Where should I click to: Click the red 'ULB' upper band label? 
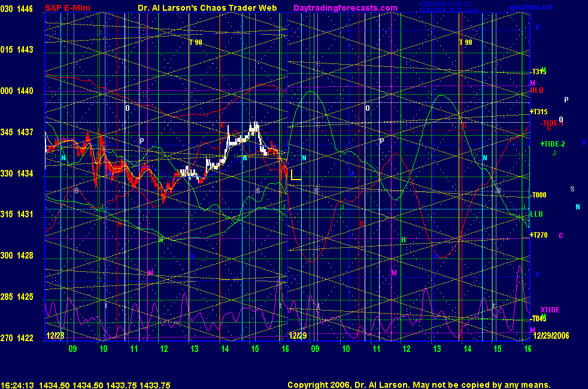tap(537, 90)
